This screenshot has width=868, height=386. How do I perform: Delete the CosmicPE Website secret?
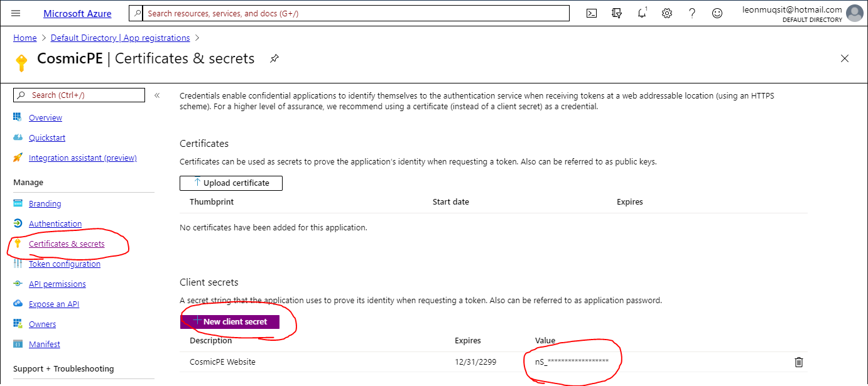click(x=799, y=362)
